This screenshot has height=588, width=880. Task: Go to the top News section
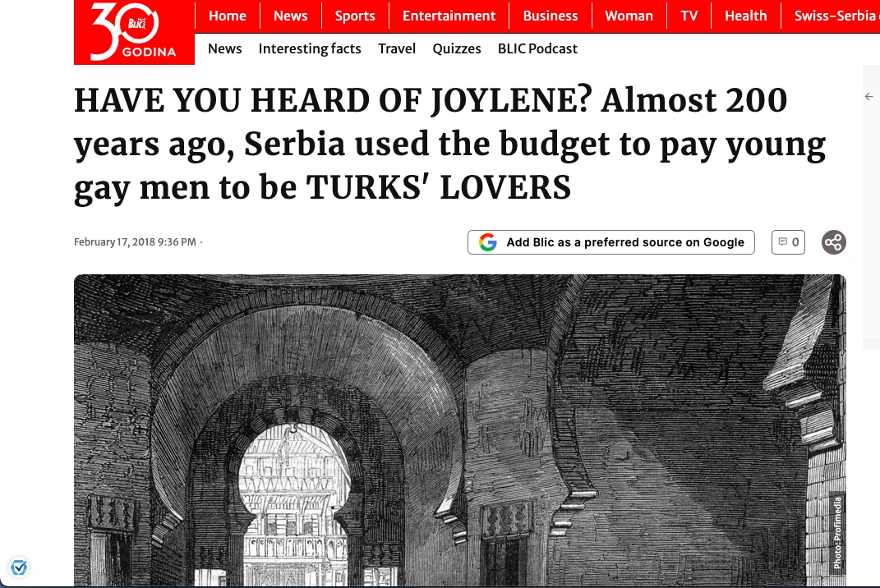click(290, 16)
